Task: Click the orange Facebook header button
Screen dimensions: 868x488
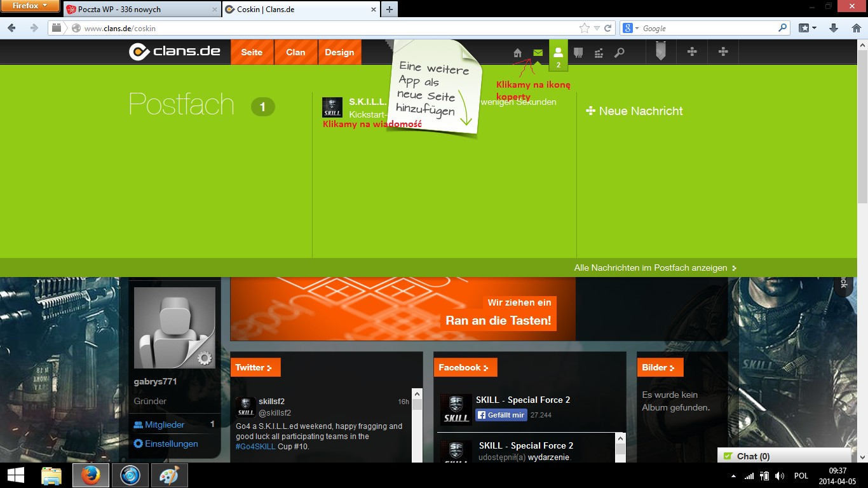Action: pyautogui.click(x=465, y=367)
